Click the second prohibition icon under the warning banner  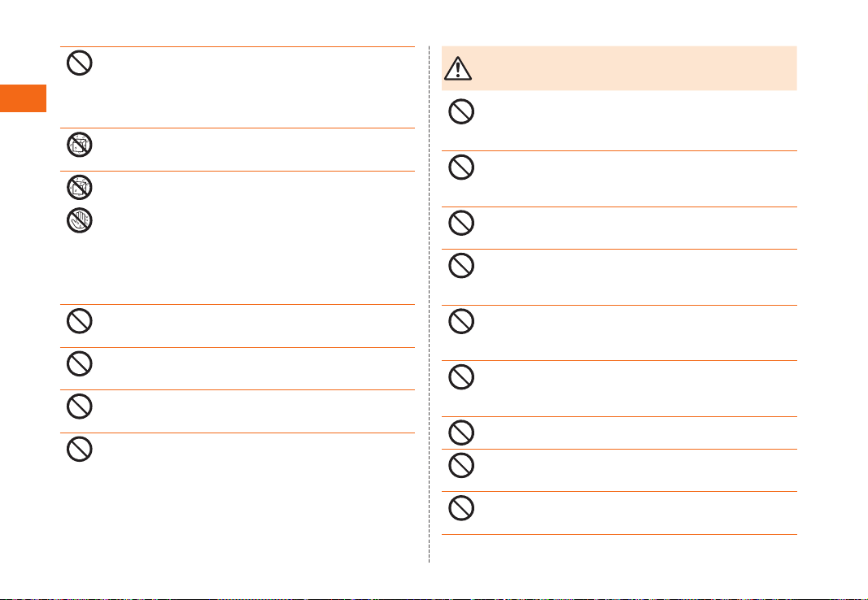[461, 167]
